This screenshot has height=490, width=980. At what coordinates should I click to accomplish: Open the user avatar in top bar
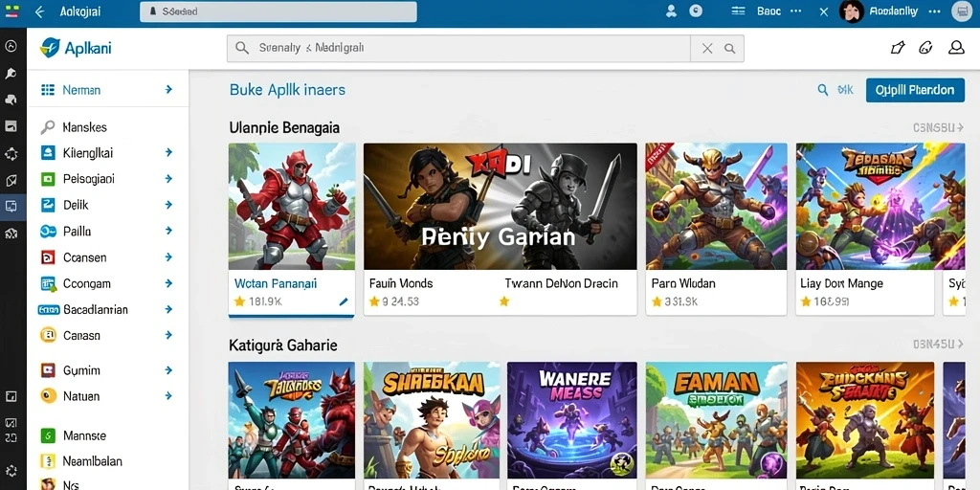[x=851, y=11]
